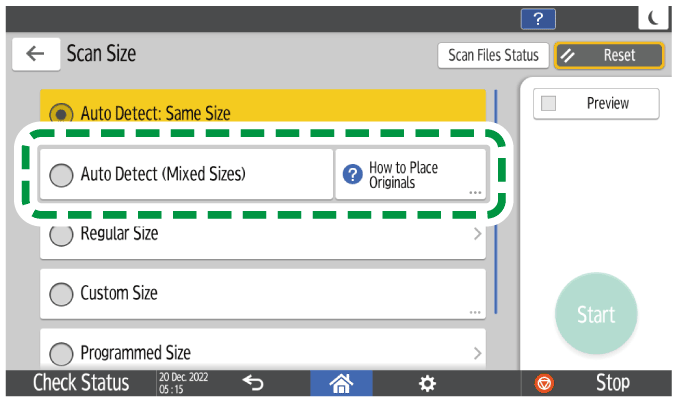Activate energy saver moon icon

(653, 17)
